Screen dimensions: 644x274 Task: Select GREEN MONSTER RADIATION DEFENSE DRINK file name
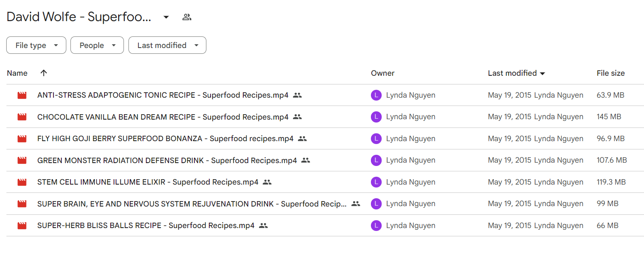tap(167, 160)
